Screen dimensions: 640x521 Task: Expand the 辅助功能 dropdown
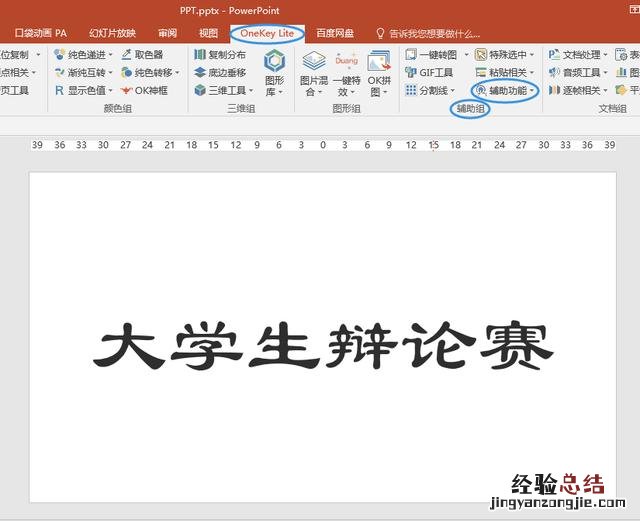[x=506, y=90]
